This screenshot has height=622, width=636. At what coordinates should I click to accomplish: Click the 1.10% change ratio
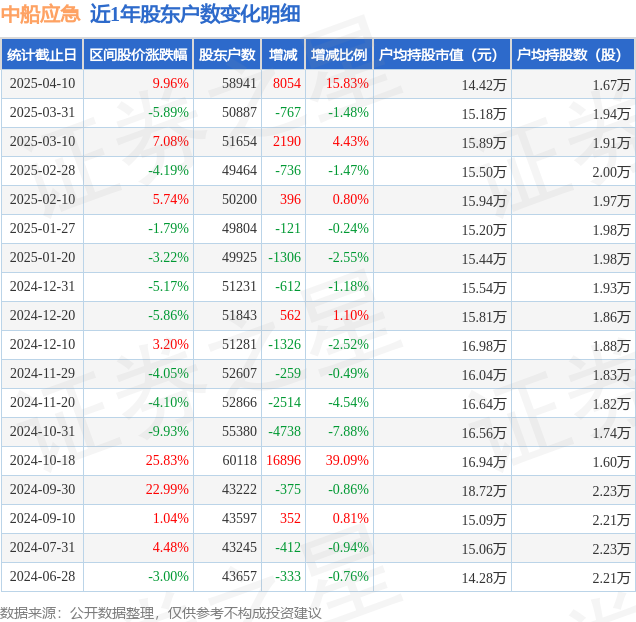[350, 315]
